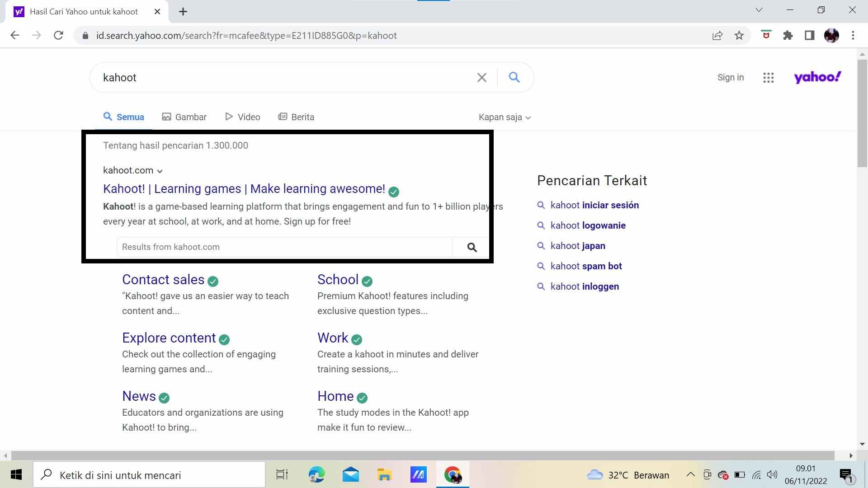Open the School sublink
The width and height of the screenshot is (868, 488).
point(338,280)
